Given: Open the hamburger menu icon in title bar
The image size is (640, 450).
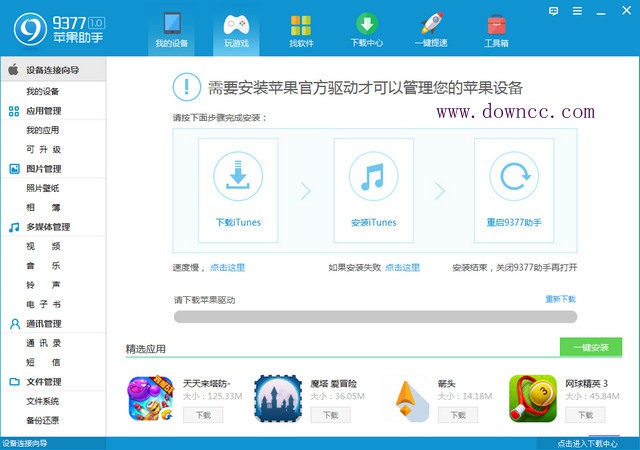Looking at the screenshot, I should coord(577,11).
